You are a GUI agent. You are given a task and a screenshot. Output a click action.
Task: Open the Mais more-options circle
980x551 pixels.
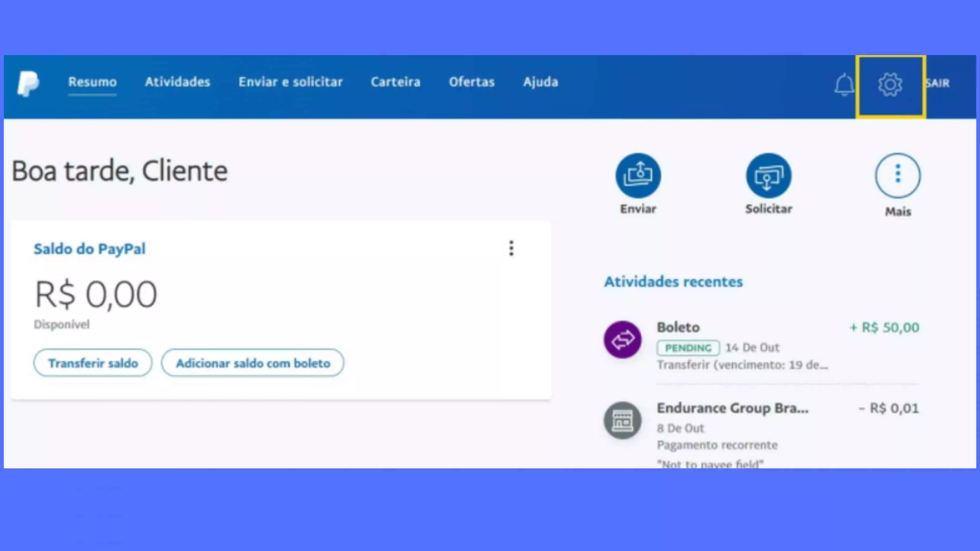coord(898,175)
